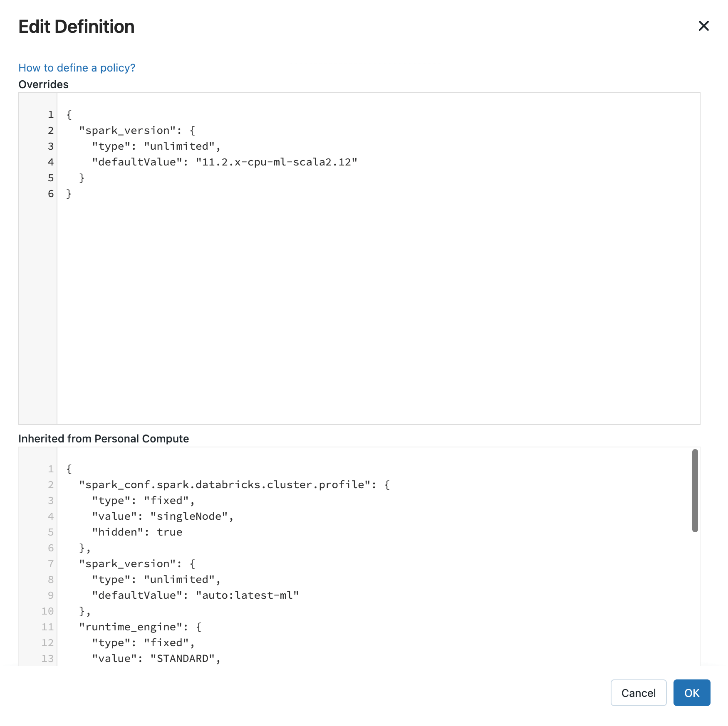Click line number 1 in the inherited editor

pos(50,468)
